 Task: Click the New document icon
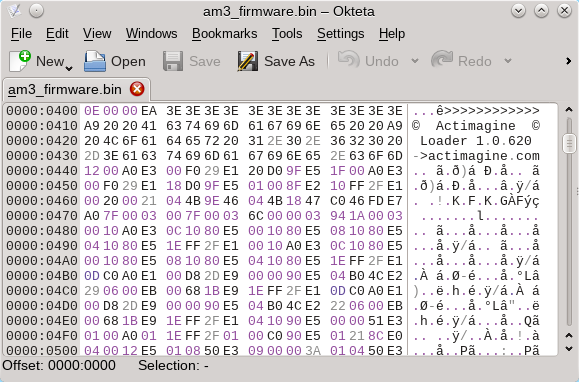20,61
